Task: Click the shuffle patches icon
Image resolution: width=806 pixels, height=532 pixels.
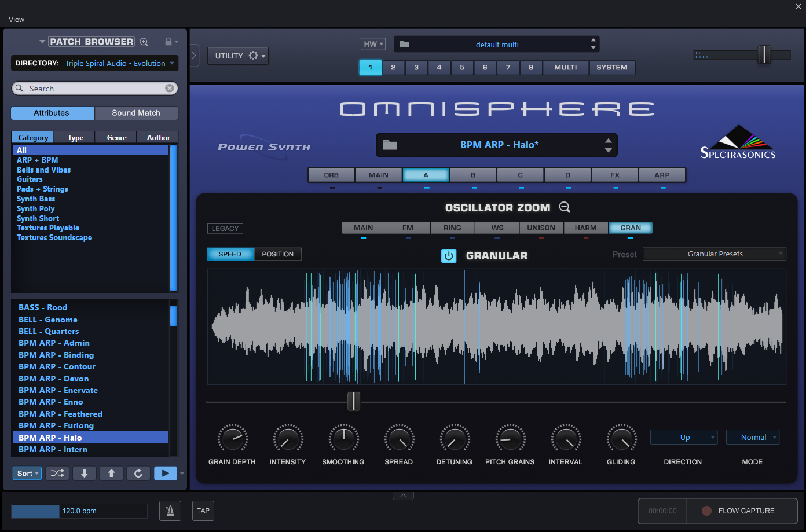Action: [57, 473]
